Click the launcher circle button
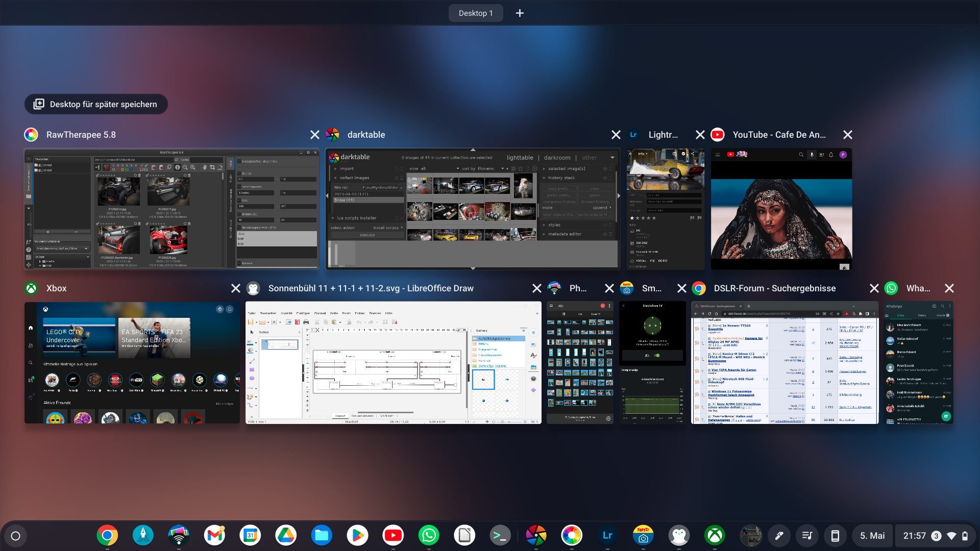 pos(15,536)
